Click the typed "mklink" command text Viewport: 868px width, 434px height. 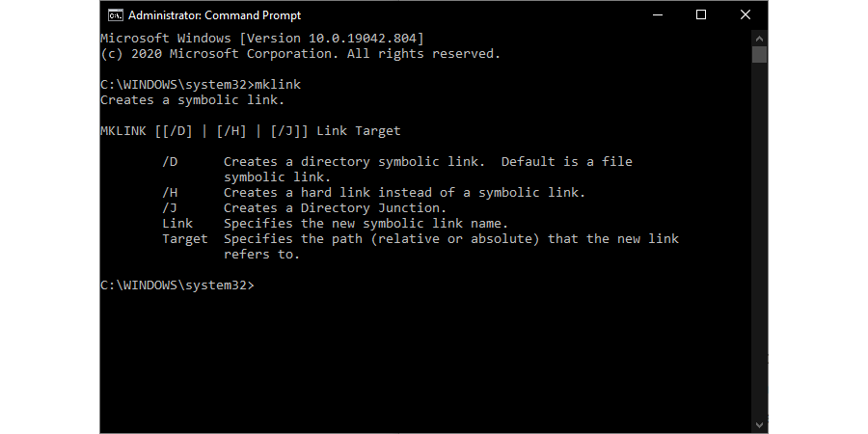pos(278,85)
